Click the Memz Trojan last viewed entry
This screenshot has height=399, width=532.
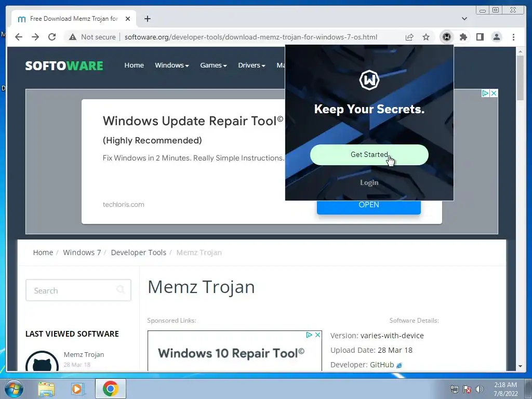[x=84, y=354]
